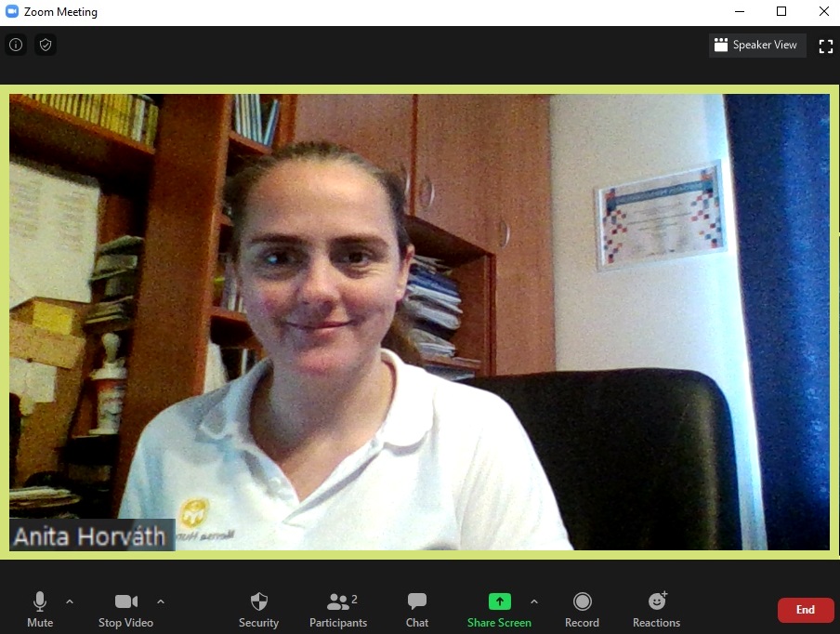Open the Reactions picker

click(656, 609)
